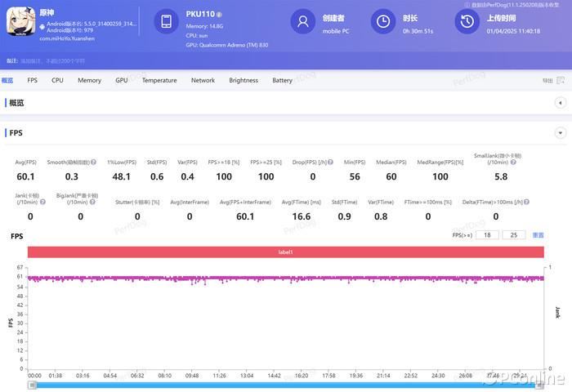Click the Avg(InterFrame) label
572x392 pixels.
click(x=190, y=202)
